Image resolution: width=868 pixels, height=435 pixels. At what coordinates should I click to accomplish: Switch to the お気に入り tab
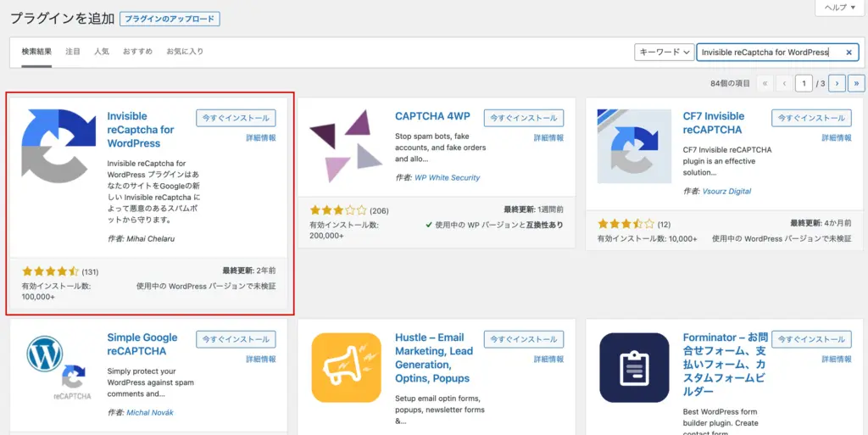(185, 52)
